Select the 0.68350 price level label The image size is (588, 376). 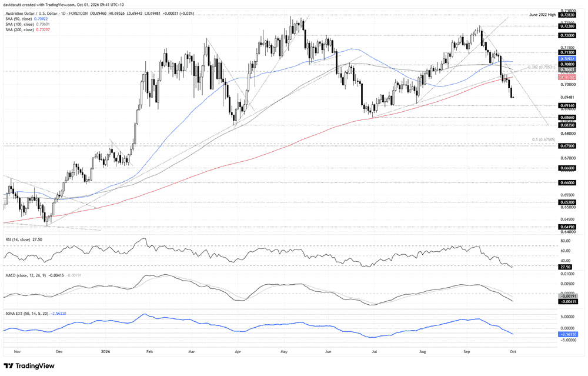click(x=567, y=125)
